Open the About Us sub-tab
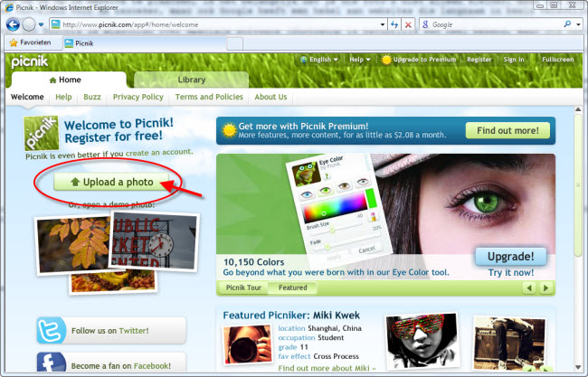Viewport: 588px width, 377px height. pos(270,97)
